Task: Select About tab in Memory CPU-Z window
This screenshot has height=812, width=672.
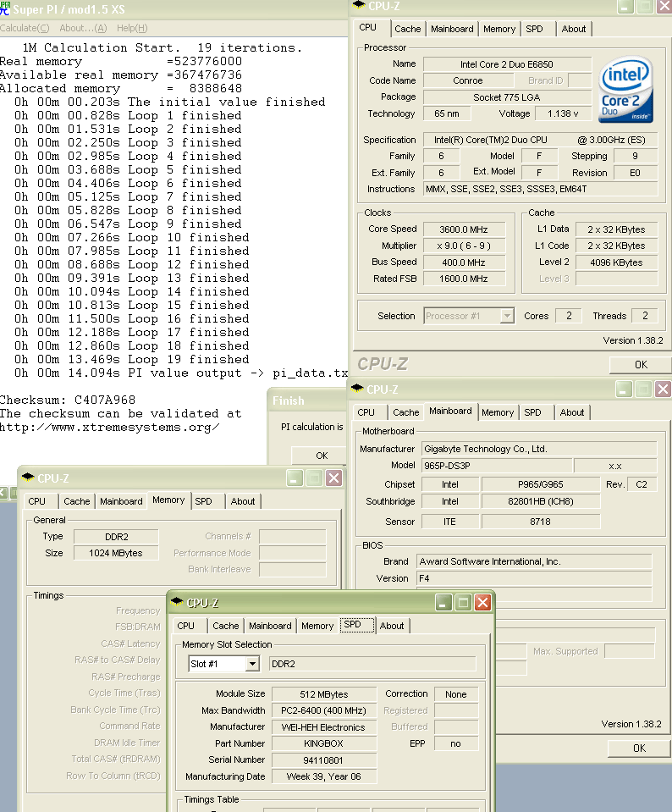Action: tap(243, 501)
